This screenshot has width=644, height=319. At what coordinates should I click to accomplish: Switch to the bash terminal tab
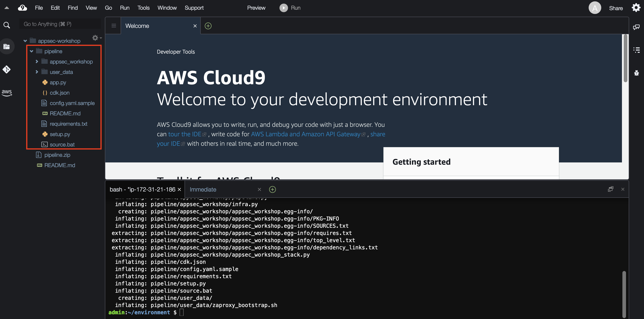point(145,189)
